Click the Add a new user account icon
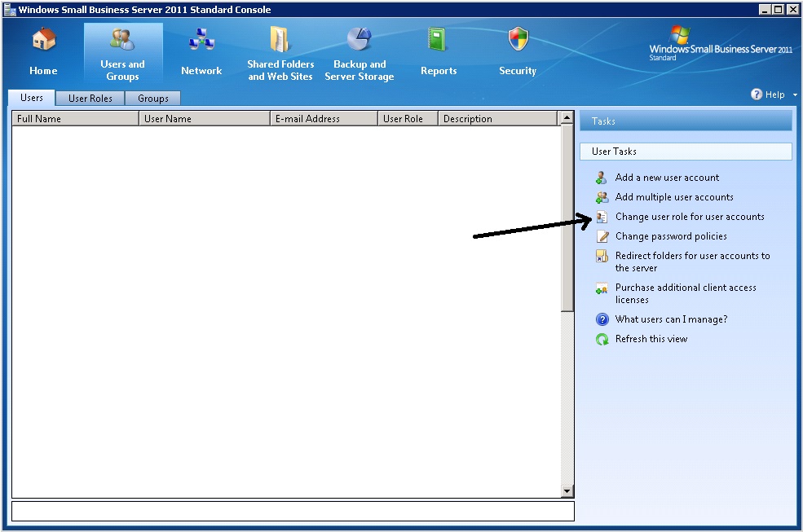The height and width of the screenshot is (532, 803). point(602,178)
